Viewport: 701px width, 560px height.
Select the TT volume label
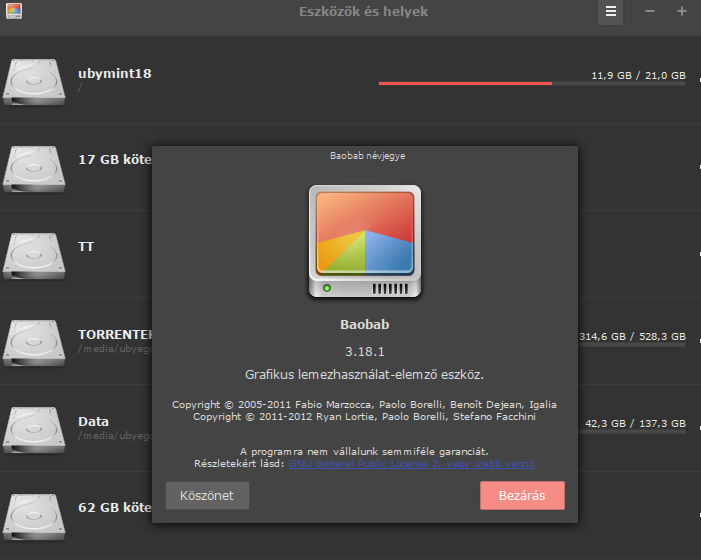coord(86,247)
